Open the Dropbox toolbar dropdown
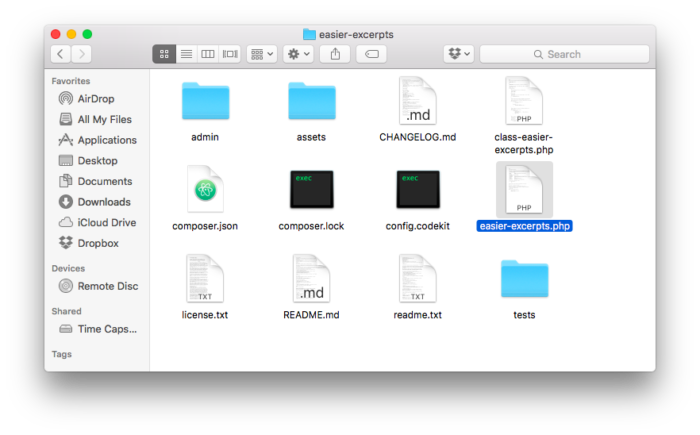Viewport: 700px width, 435px height. (x=459, y=54)
